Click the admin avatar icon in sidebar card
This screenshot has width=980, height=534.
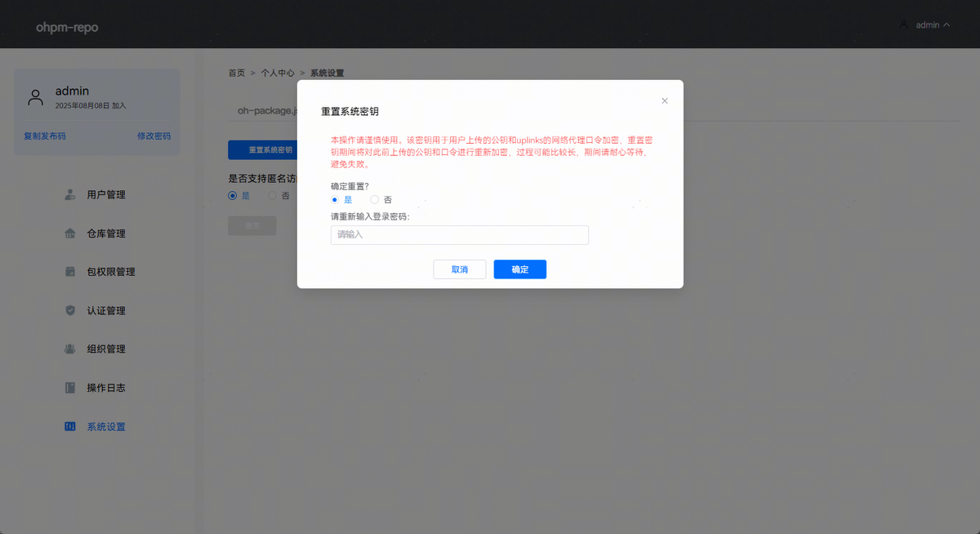point(35,98)
